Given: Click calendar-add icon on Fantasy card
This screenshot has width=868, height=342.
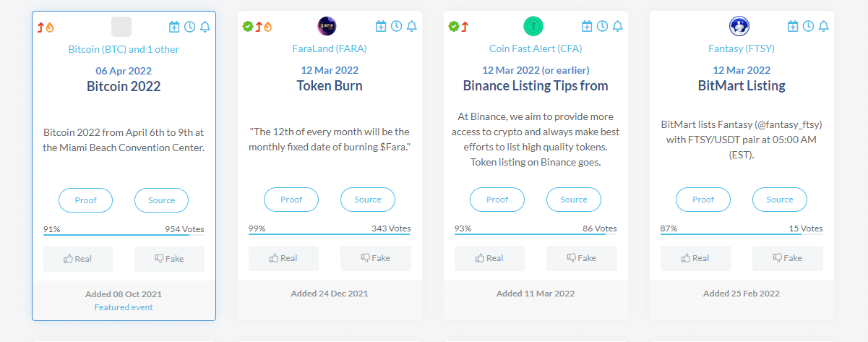Looking at the screenshot, I should [793, 26].
